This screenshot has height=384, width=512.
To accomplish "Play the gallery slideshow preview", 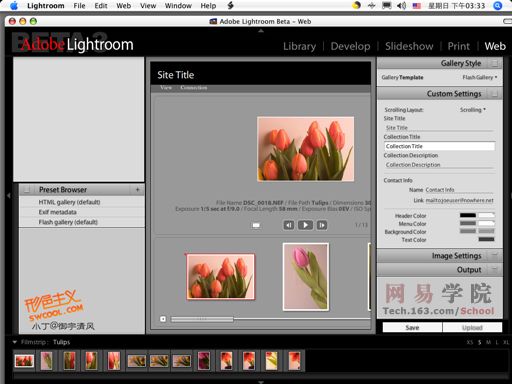I will pyautogui.click(x=305, y=225).
